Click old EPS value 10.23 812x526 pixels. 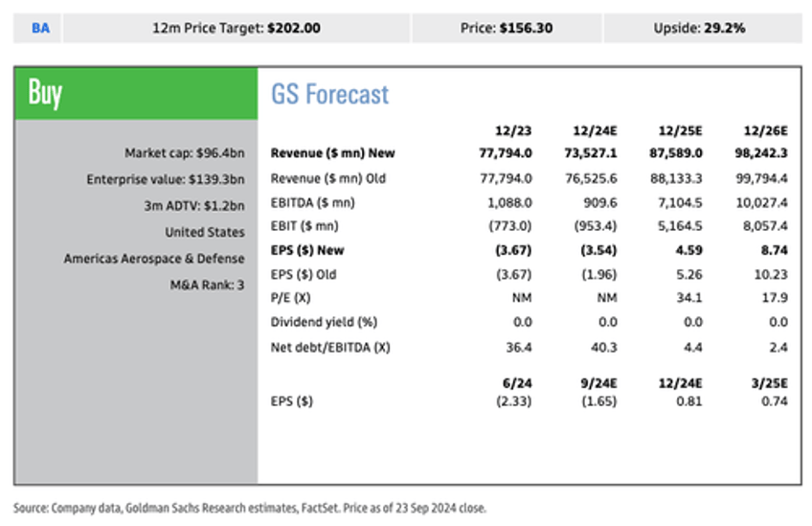(x=771, y=275)
